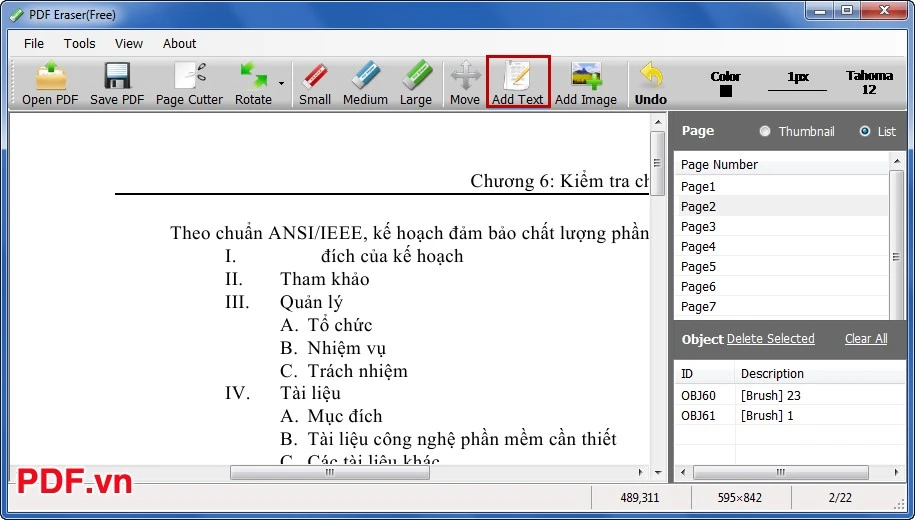Select Page7 in the page list
Viewport: 915px width, 520px height.
(x=781, y=306)
